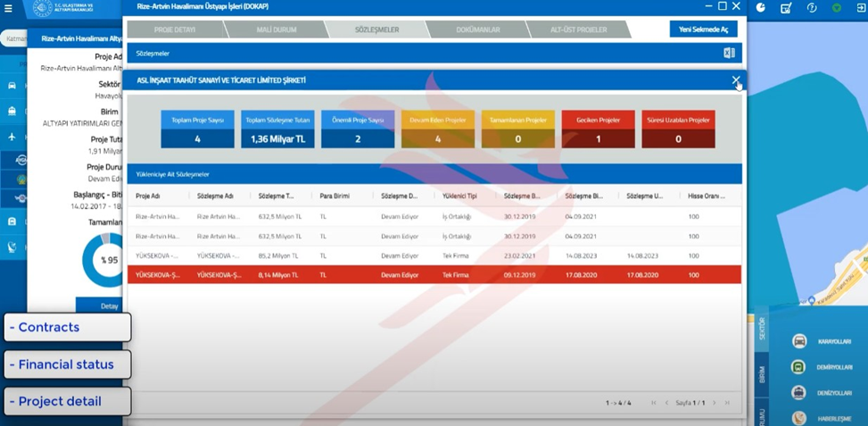Open the hamburger menu at top left
This screenshot has height=426, width=868.
8,8
